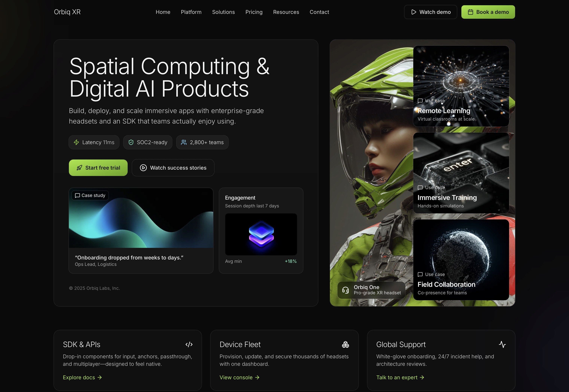Click the headset icon beside Orbiq One
This screenshot has width=569, height=392.
click(x=345, y=290)
